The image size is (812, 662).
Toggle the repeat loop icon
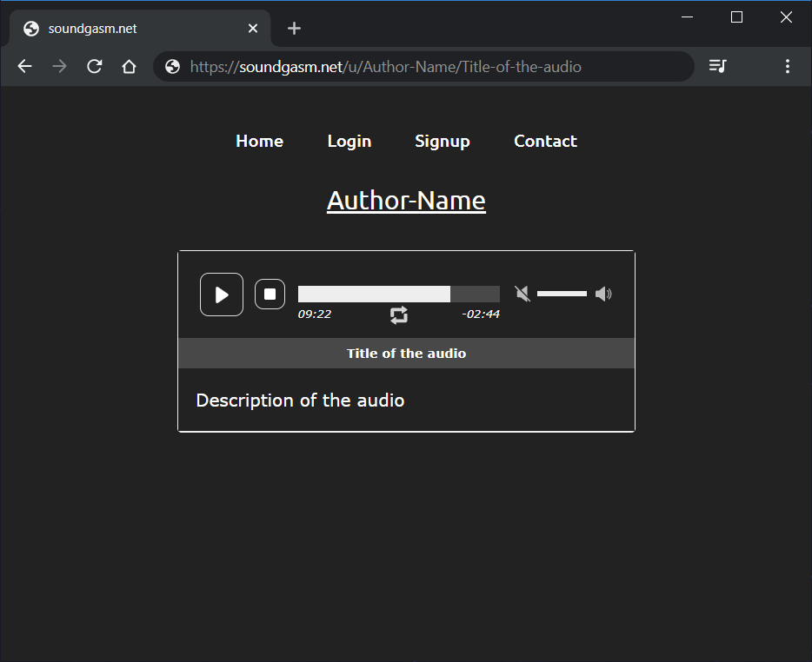(x=399, y=314)
